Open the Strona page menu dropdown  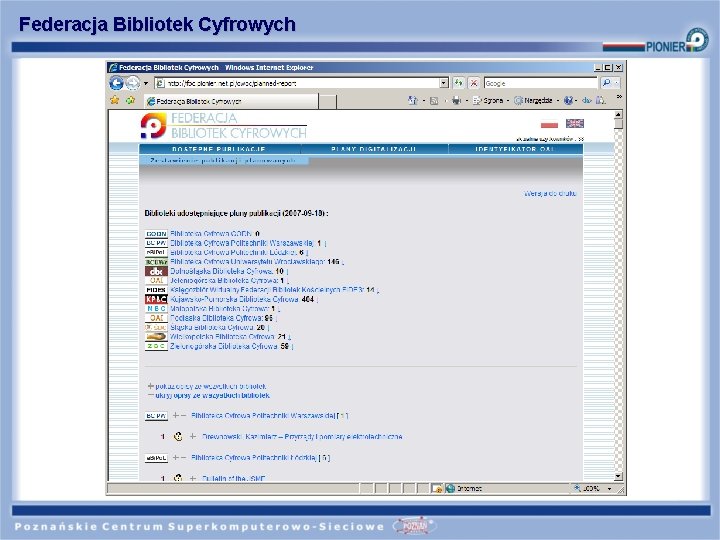(x=508, y=101)
